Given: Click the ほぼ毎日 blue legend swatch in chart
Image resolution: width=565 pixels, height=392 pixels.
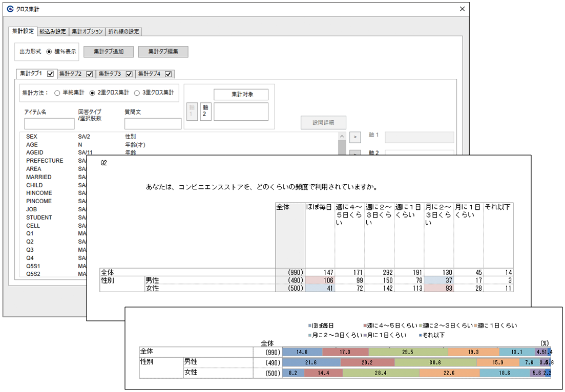Looking at the screenshot, I should coord(309,326).
